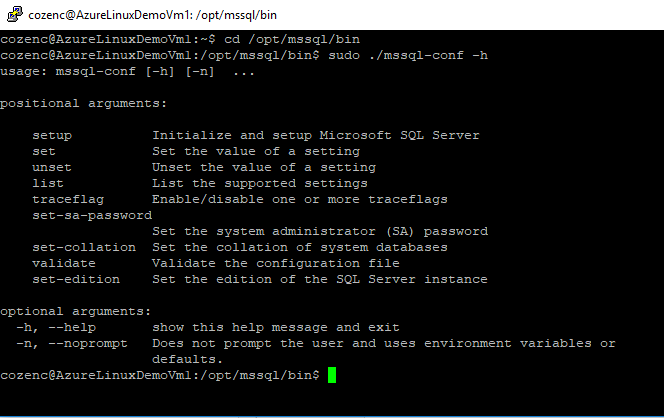Click the 'unset' argument name
Image resolution: width=664 pixels, height=418 pixels.
pyautogui.click(x=52, y=167)
